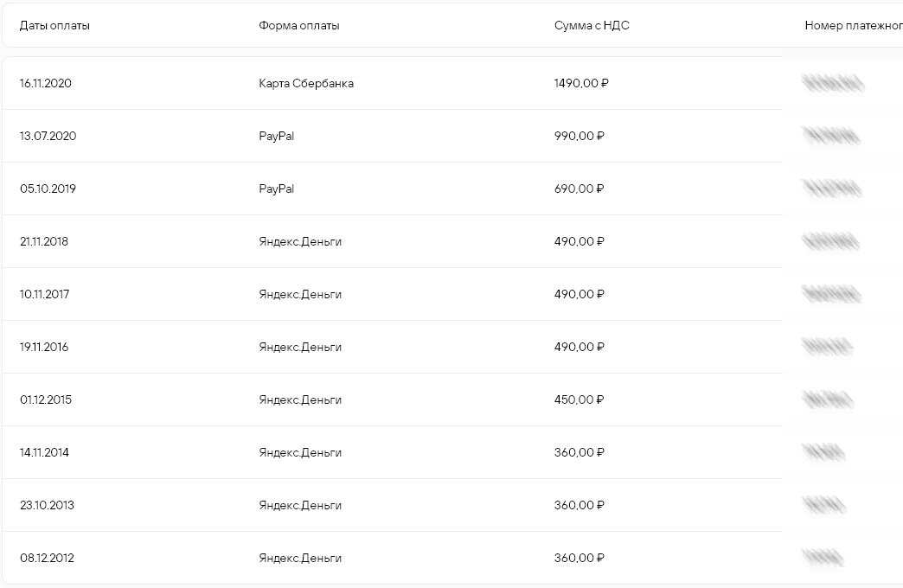Click the 690,00 ₽ amount cell

[x=579, y=189]
